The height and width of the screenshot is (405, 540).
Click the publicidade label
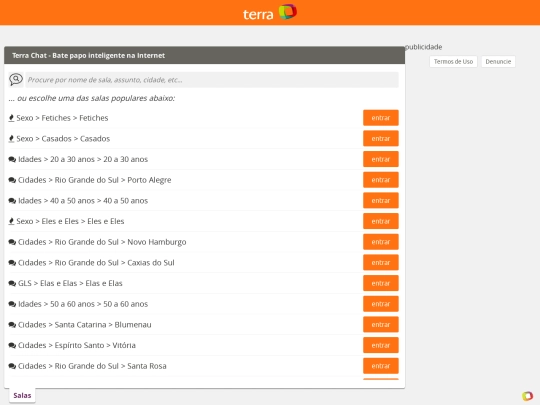click(423, 47)
